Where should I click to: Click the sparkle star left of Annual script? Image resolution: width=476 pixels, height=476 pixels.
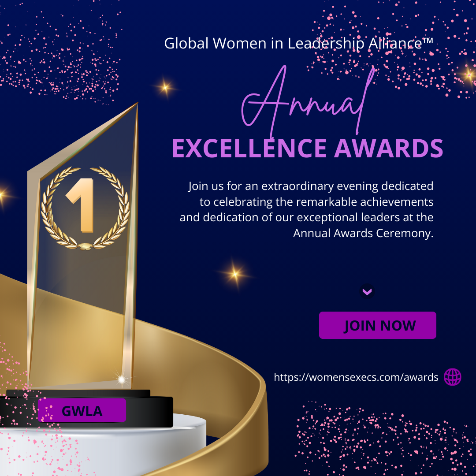166,88
